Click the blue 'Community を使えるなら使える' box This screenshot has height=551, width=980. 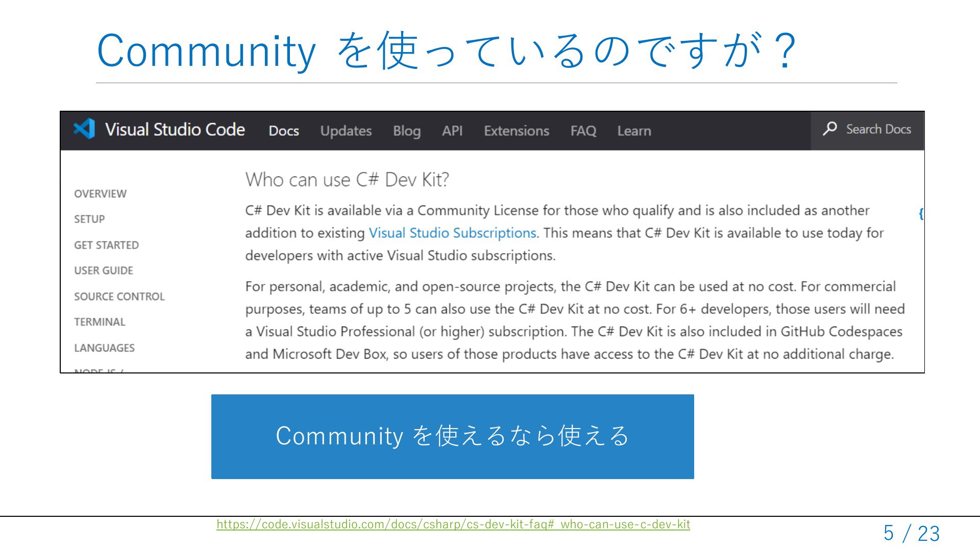click(x=453, y=437)
